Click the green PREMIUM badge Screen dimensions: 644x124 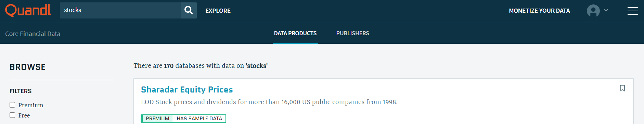[x=157, y=119]
